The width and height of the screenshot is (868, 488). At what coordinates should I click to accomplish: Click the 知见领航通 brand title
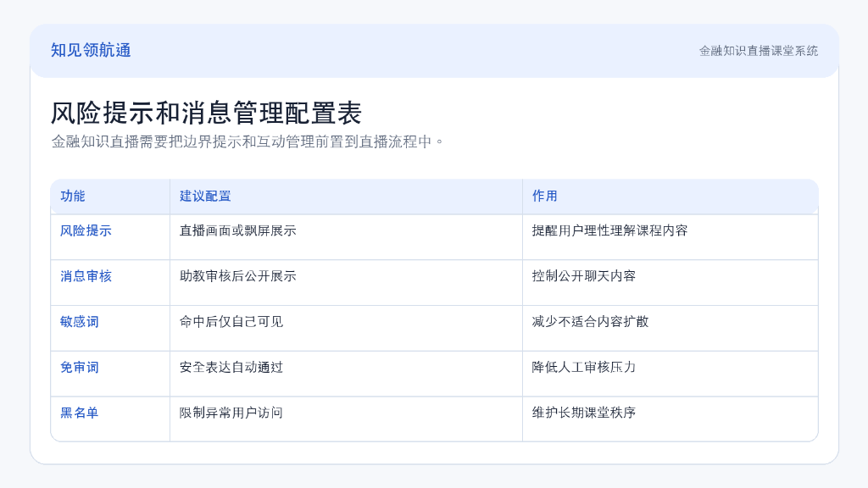point(91,50)
